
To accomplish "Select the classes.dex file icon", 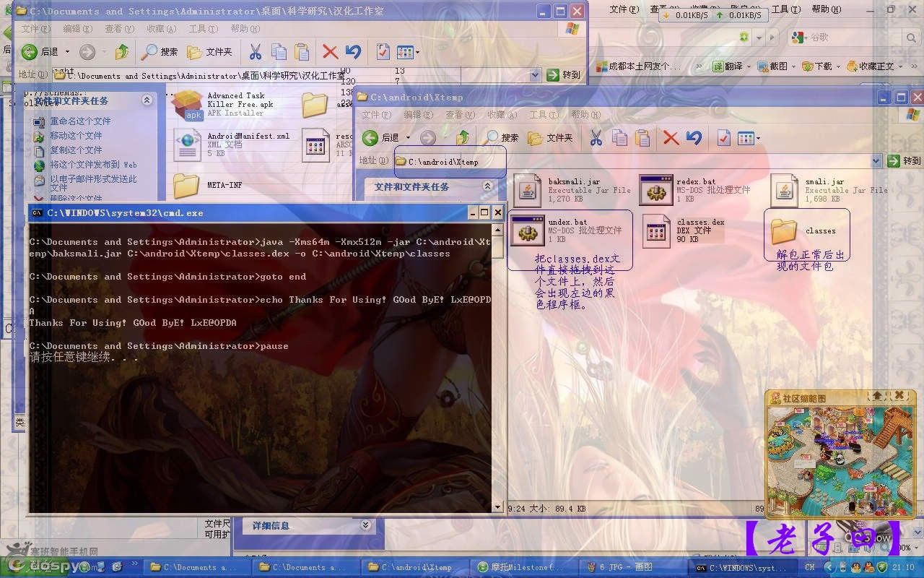I will tap(657, 230).
